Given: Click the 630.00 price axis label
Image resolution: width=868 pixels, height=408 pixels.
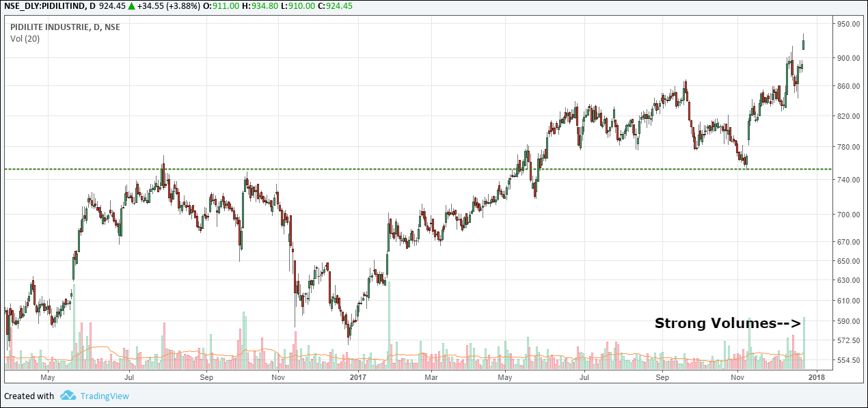Looking at the screenshot, I should coord(847,280).
